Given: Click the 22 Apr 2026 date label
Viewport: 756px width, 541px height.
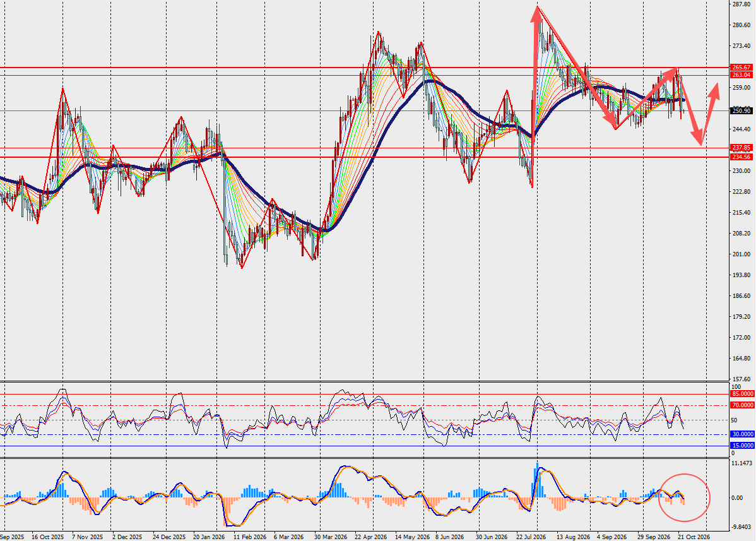Looking at the screenshot, I should (371, 537).
